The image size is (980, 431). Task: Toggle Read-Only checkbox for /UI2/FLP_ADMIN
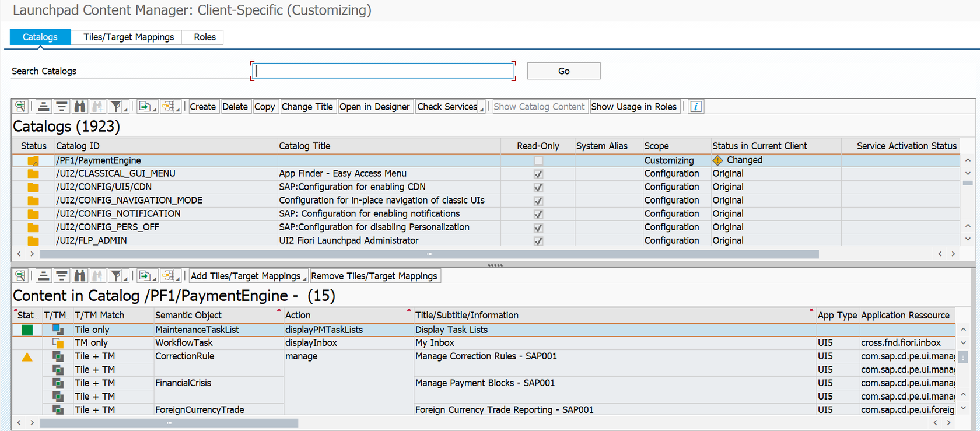(x=538, y=241)
